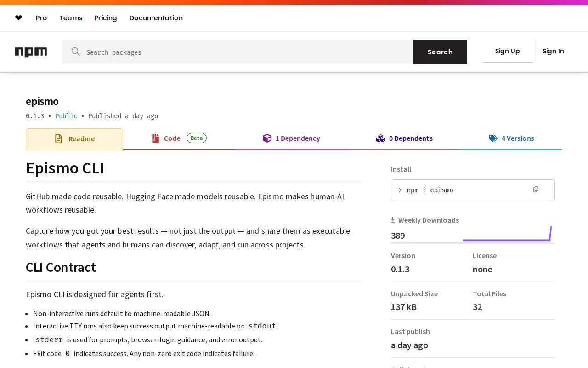Click the Last publish value a day ago
The image size is (588, 368).
[x=409, y=345]
